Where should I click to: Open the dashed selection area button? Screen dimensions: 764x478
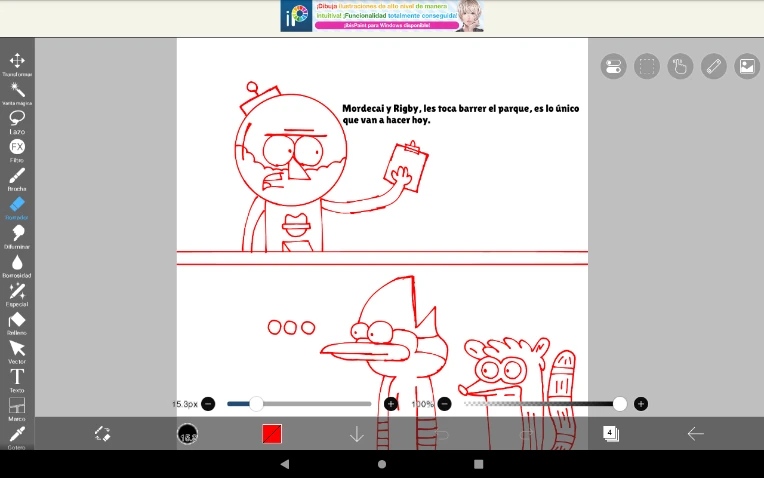point(647,66)
